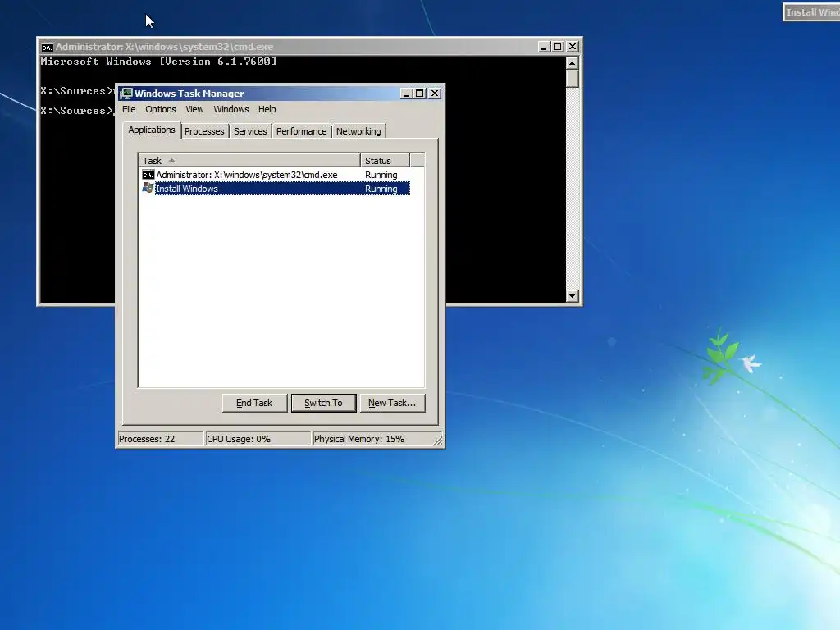Open the View menu in Task Manager
840x630 pixels.
(x=194, y=109)
